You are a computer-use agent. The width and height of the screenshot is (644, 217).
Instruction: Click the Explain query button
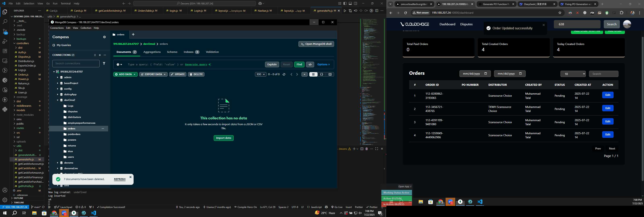[272, 64]
